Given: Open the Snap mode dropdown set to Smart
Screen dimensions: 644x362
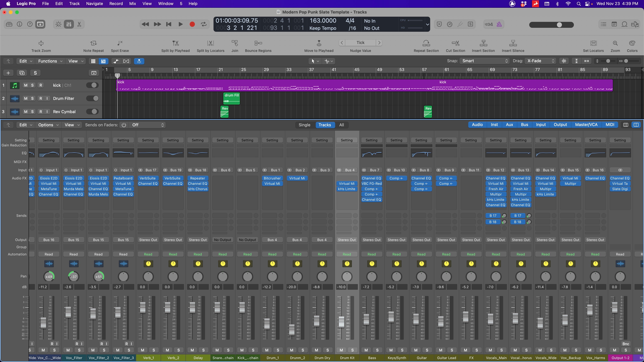Looking at the screenshot, I should click(x=484, y=61).
